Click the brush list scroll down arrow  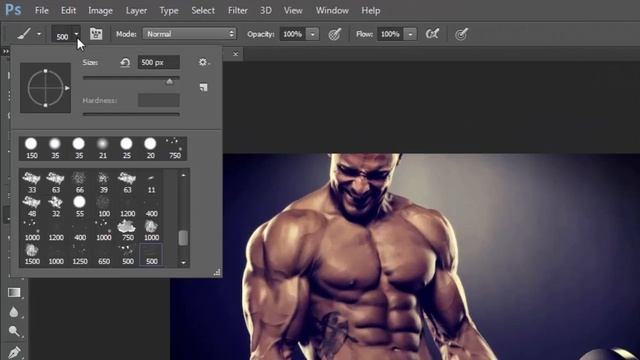tap(183, 263)
